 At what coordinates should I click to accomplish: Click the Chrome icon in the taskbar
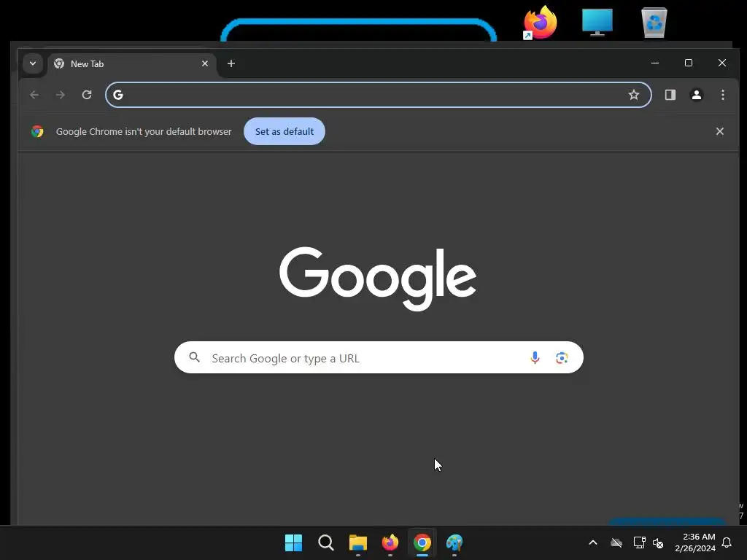click(x=422, y=542)
